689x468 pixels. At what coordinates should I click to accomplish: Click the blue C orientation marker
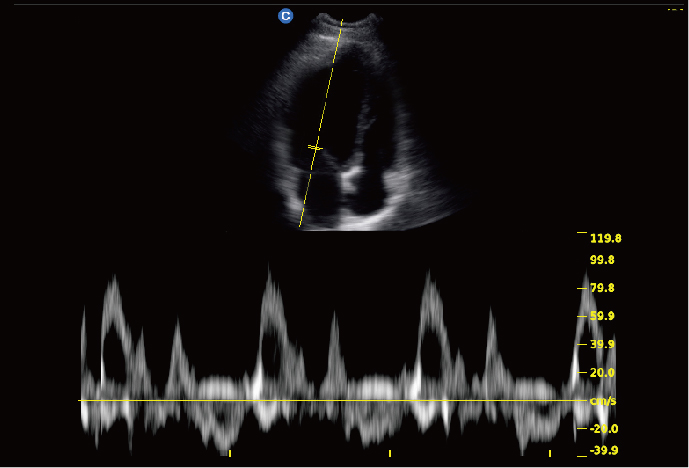click(286, 16)
